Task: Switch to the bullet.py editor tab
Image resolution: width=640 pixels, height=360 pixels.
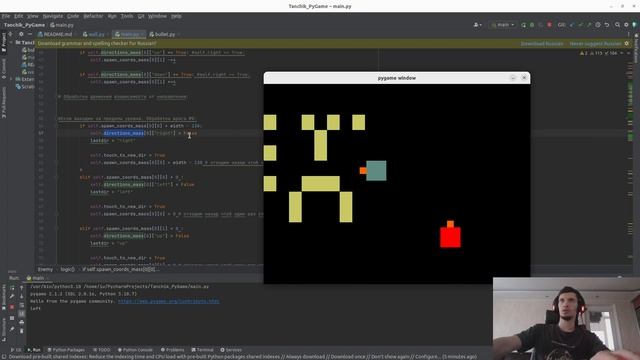Action: 162,34
